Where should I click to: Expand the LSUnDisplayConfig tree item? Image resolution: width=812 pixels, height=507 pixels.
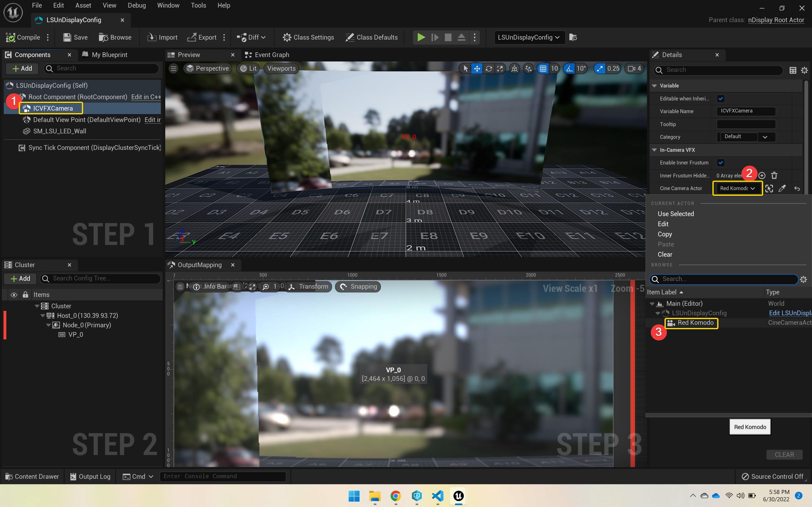tap(659, 312)
